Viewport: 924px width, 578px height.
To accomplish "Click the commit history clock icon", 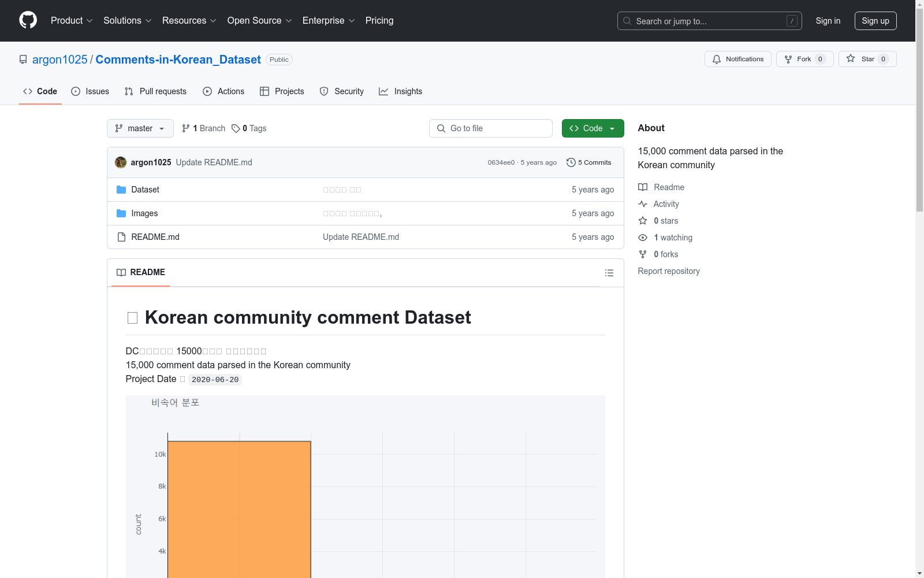I will tap(571, 162).
